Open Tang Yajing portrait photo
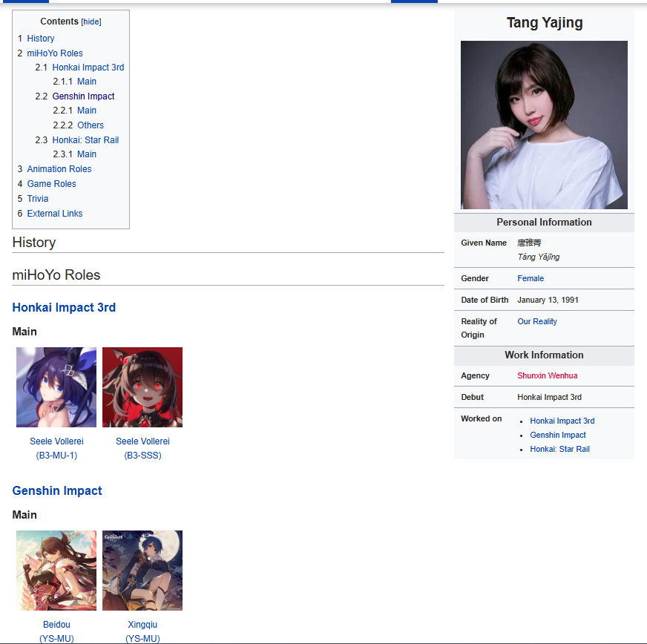 click(x=544, y=125)
